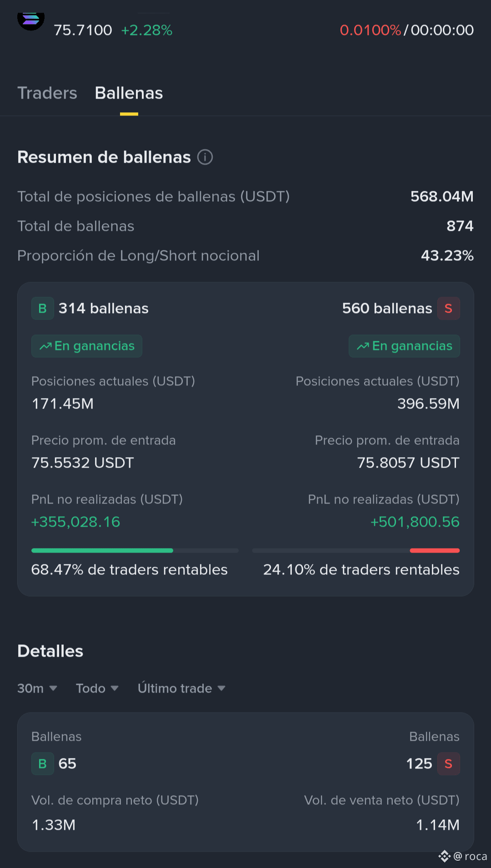Screen dimensions: 491x868
Task: Open the Todo filter dropdown
Action: coord(97,688)
